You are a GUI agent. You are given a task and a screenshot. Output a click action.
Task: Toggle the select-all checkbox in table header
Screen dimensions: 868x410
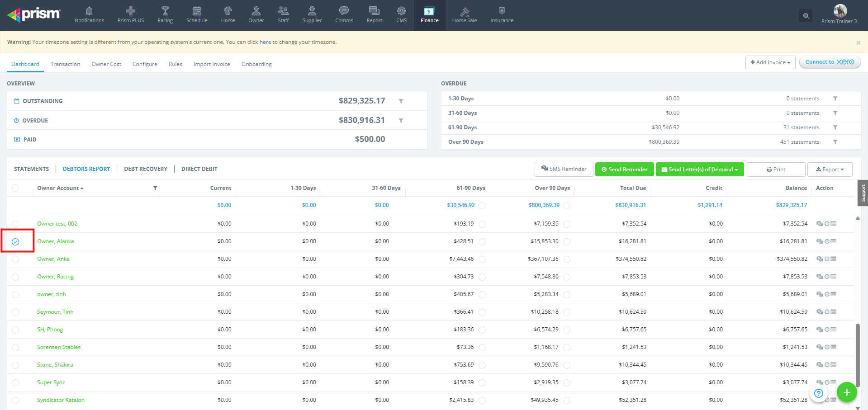(16, 188)
